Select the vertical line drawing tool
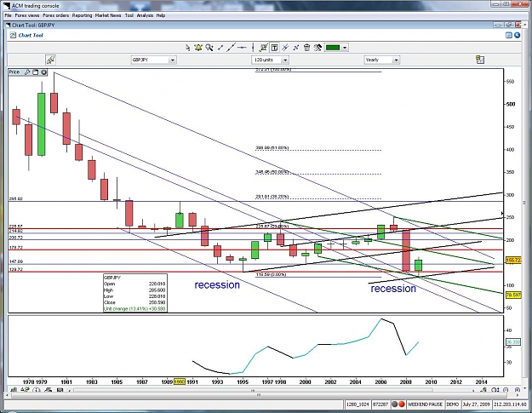The image size is (532, 413). 253,48
